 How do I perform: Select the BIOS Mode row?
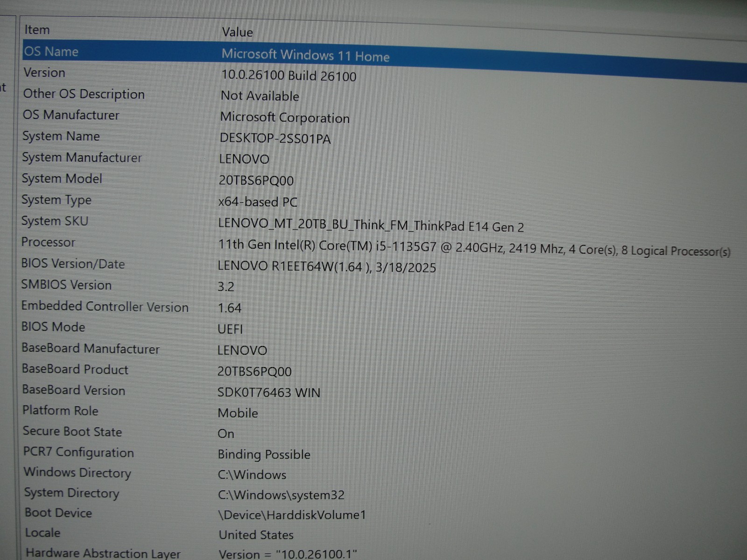pos(53,327)
